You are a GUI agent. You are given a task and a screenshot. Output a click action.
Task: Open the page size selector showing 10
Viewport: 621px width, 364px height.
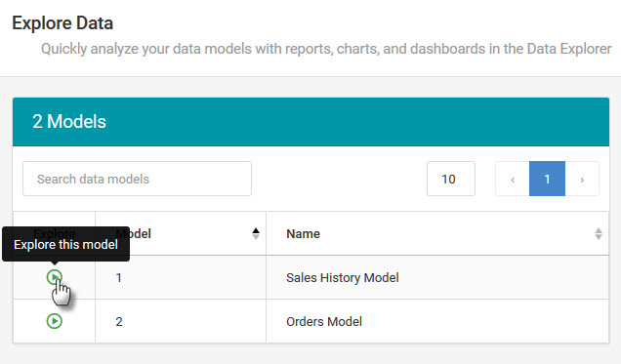pyautogui.click(x=451, y=179)
